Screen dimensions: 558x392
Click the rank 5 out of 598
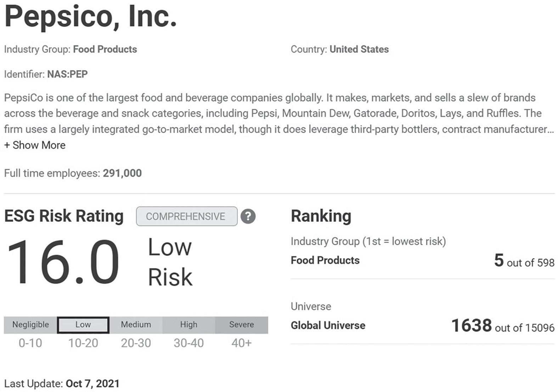point(524,261)
